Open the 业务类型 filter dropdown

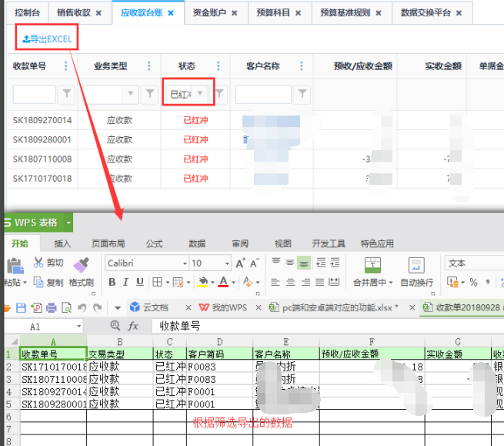[120, 94]
